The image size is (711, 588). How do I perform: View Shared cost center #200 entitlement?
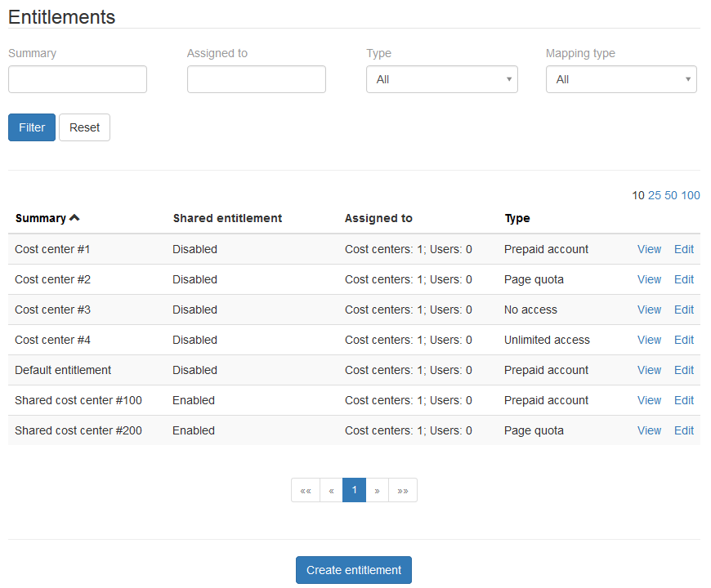[x=649, y=430]
